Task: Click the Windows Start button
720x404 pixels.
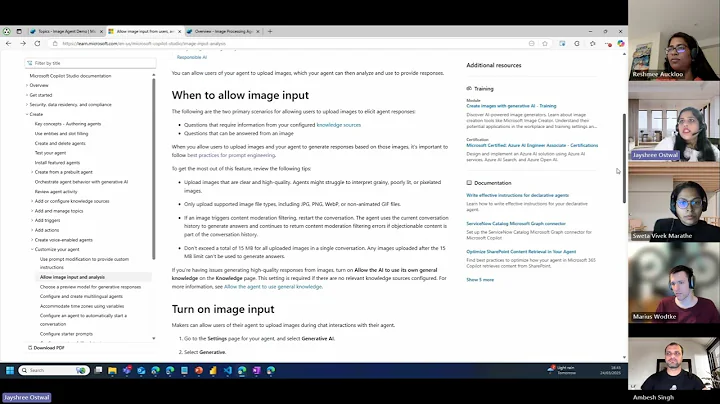Action: point(10,370)
